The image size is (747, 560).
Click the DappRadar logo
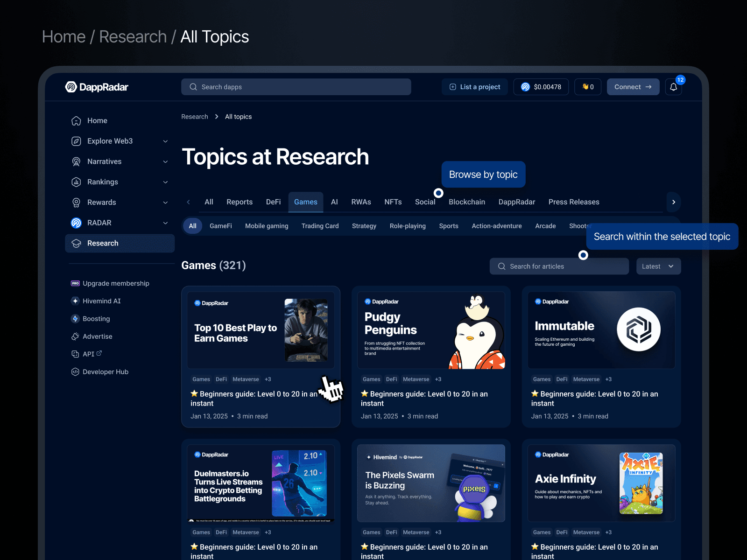[97, 87]
